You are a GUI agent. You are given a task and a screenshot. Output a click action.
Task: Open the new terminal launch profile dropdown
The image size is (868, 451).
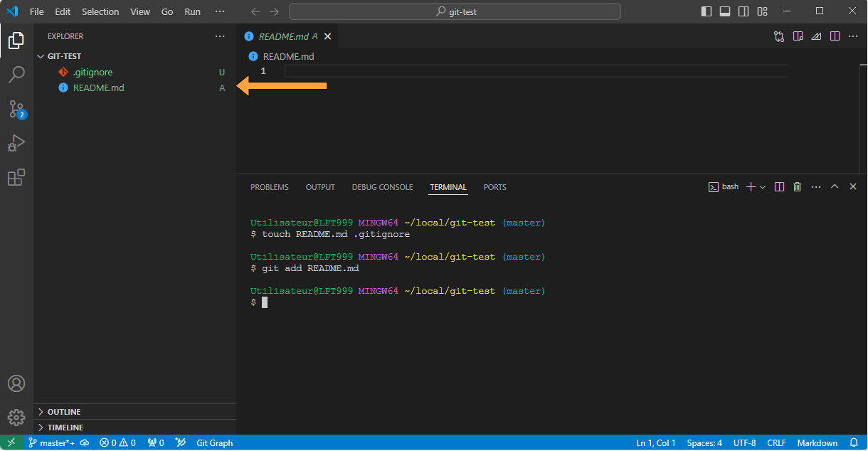pos(763,187)
